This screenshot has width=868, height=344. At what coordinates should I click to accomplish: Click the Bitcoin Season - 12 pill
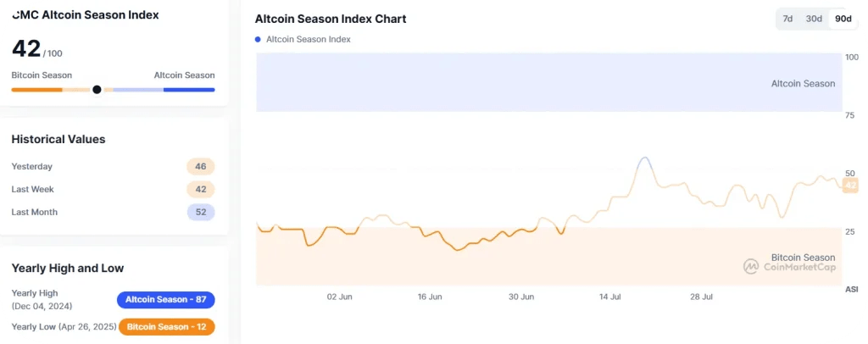(166, 326)
